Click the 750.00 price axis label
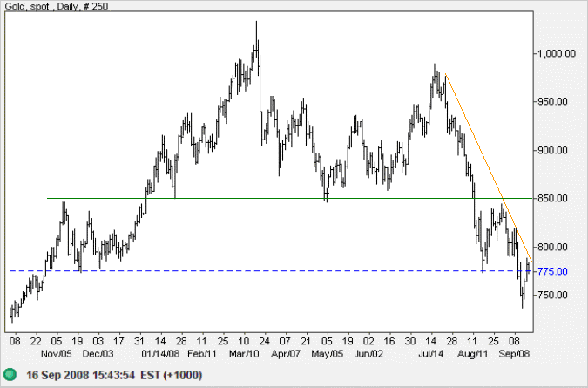 tap(553, 295)
